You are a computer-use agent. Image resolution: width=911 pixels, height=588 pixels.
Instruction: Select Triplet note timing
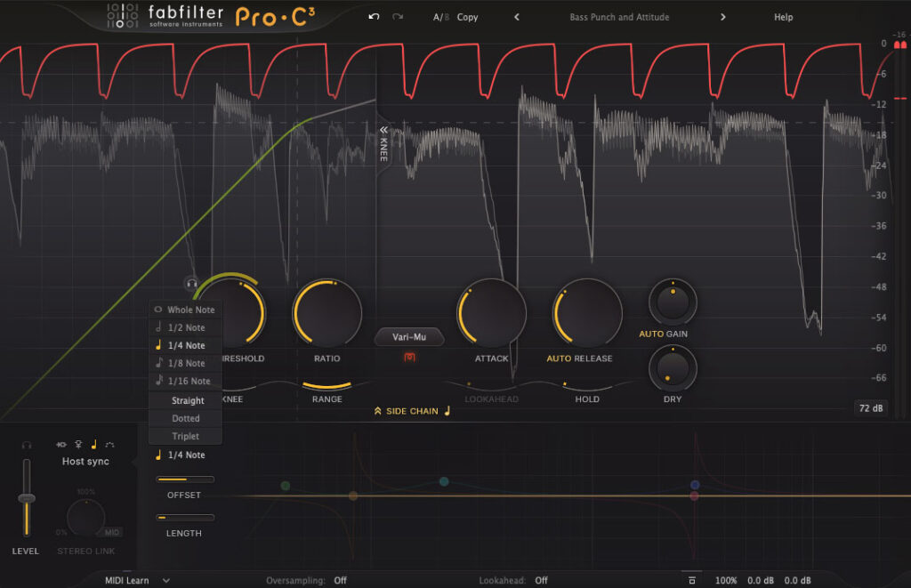coord(185,436)
